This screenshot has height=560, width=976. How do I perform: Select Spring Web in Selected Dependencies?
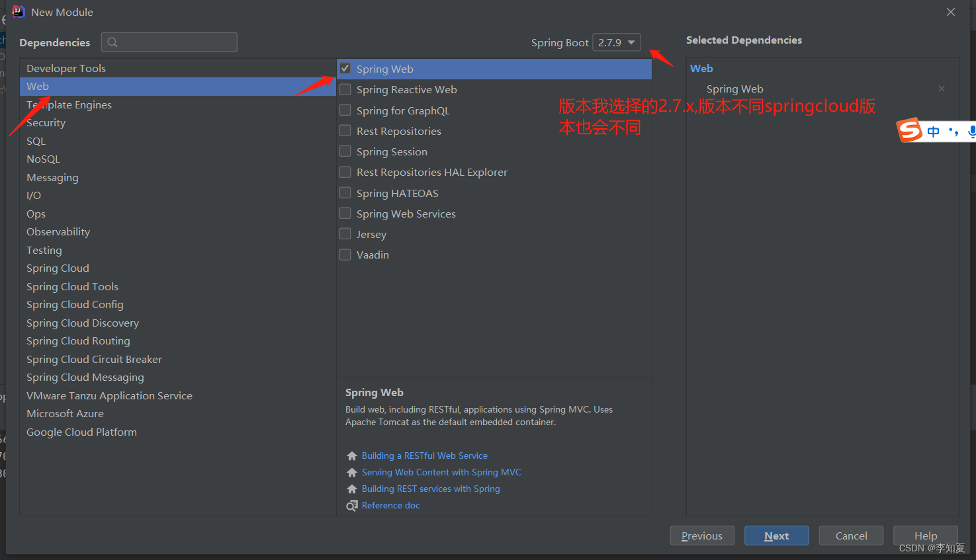(735, 89)
